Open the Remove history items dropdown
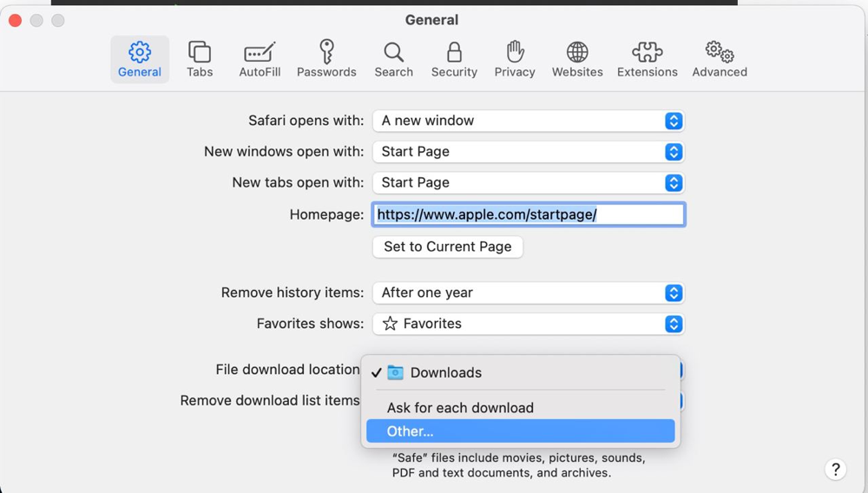This screenshot has width=868, height=493. point(528,293)
